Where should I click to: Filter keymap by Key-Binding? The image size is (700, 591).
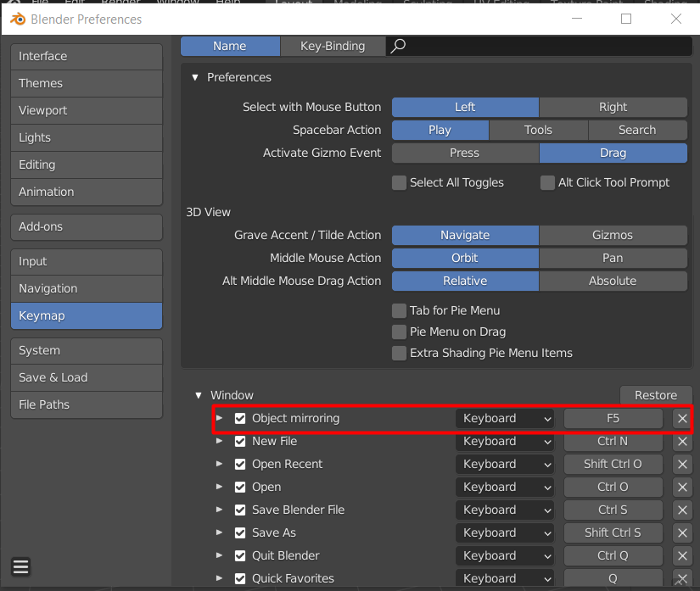pos(333,46)
